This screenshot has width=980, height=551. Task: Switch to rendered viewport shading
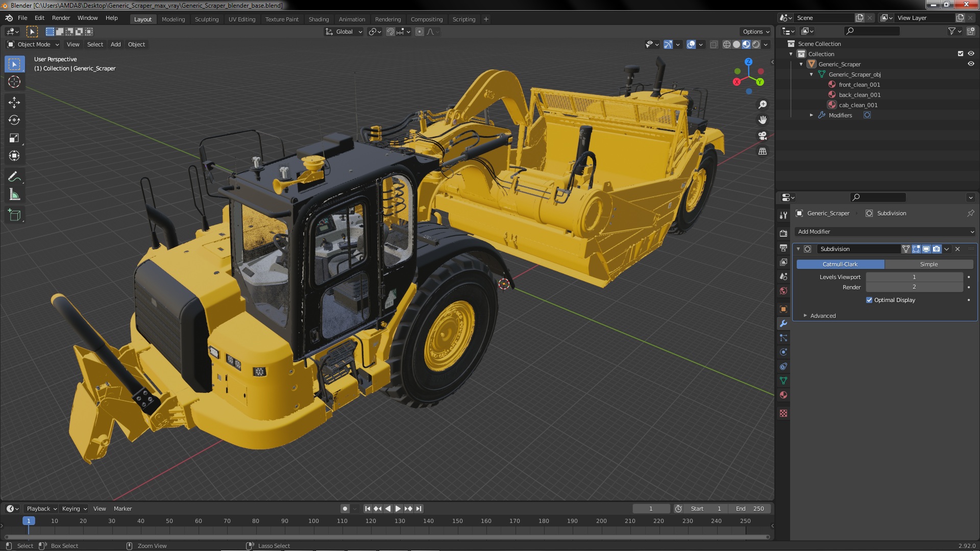point(756,44)
